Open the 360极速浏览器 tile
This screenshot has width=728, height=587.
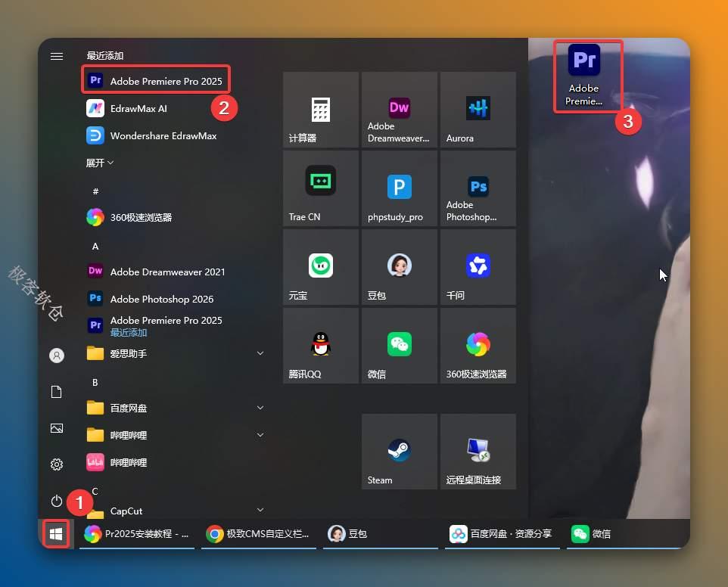(478, 346)
